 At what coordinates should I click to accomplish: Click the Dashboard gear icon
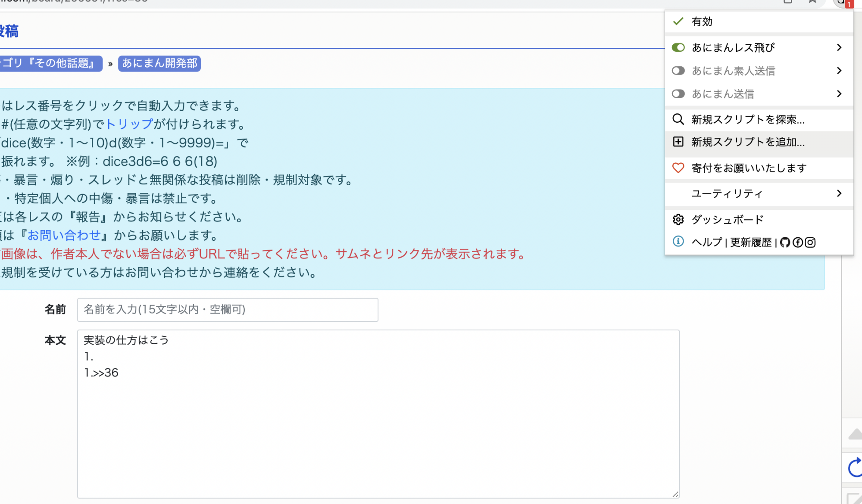pos(678,220)
